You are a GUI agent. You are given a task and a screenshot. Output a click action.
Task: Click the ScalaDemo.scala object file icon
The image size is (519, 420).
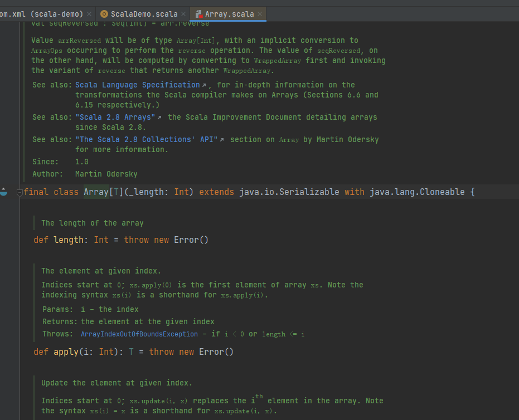coord(104,14)
